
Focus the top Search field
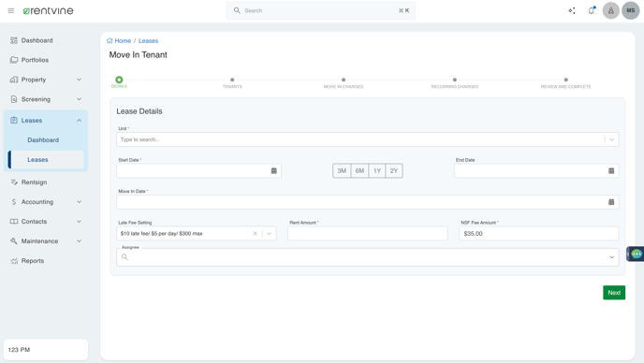[x=321, y=10]
